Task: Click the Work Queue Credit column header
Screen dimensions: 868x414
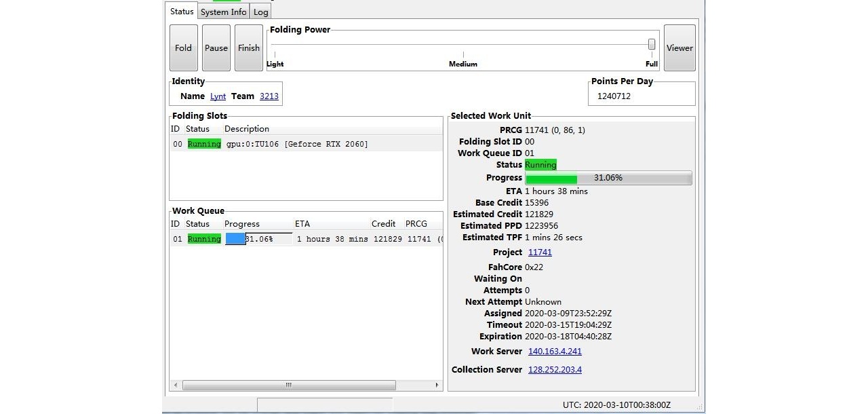Action: [383, 224]
